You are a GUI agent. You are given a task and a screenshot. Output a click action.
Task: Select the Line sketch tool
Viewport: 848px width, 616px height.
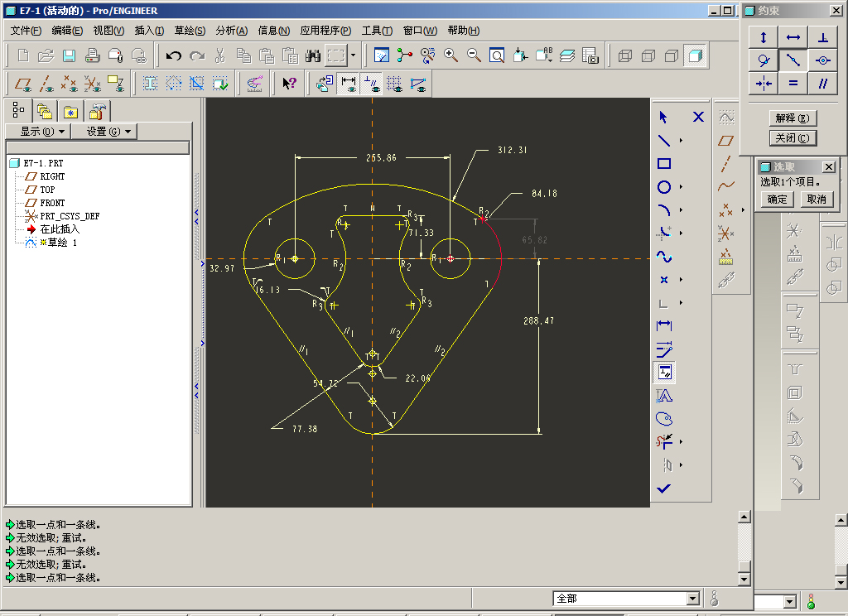pyautogui.click(x=664, y=141)
